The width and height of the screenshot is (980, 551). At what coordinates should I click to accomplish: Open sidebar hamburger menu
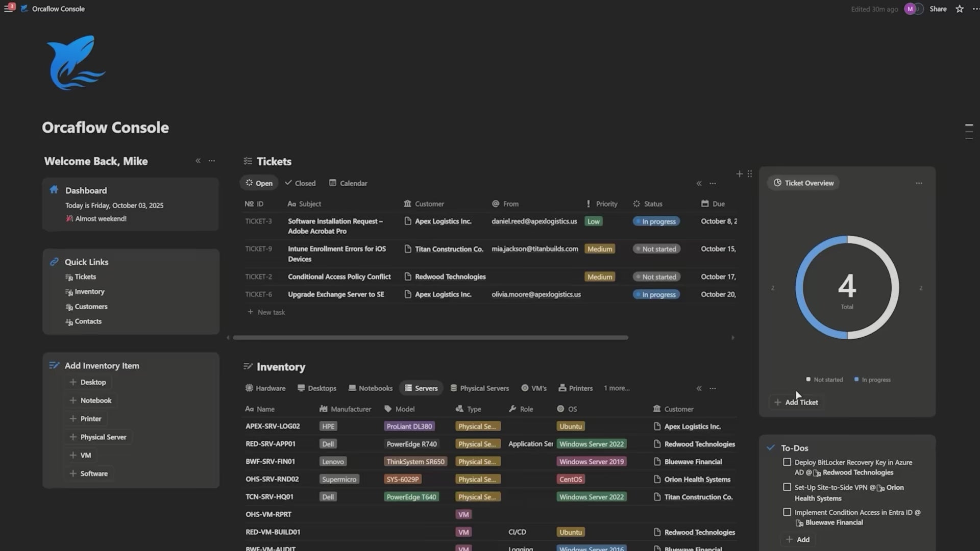(8, 9)
